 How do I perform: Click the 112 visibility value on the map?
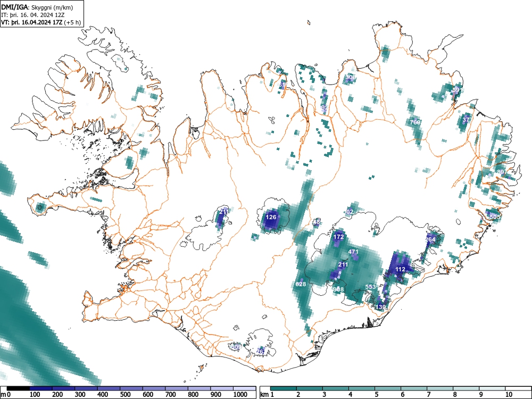(401, 269)
